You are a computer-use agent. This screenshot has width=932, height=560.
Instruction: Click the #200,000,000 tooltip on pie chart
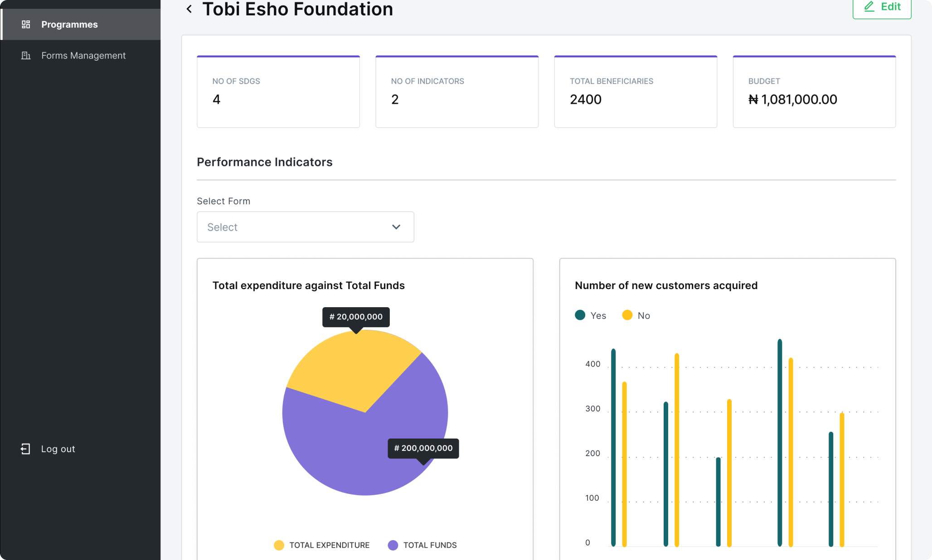(423, 448)
